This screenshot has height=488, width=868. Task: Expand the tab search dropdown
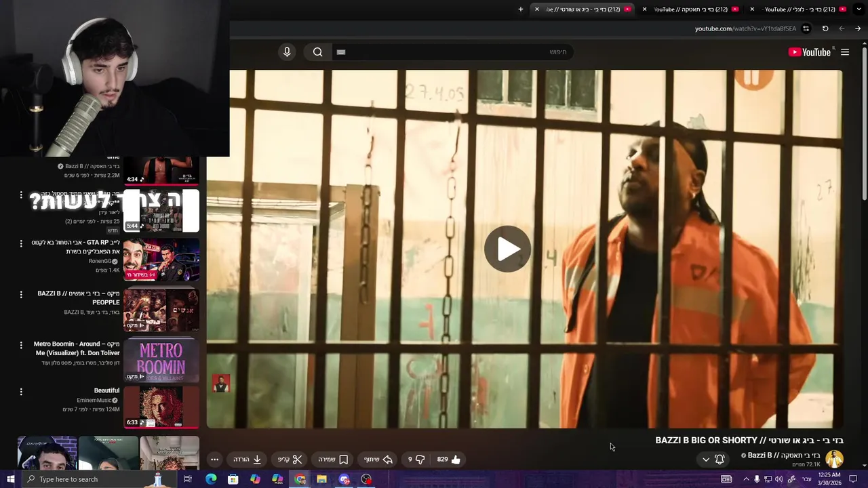[x=859, y=9]
